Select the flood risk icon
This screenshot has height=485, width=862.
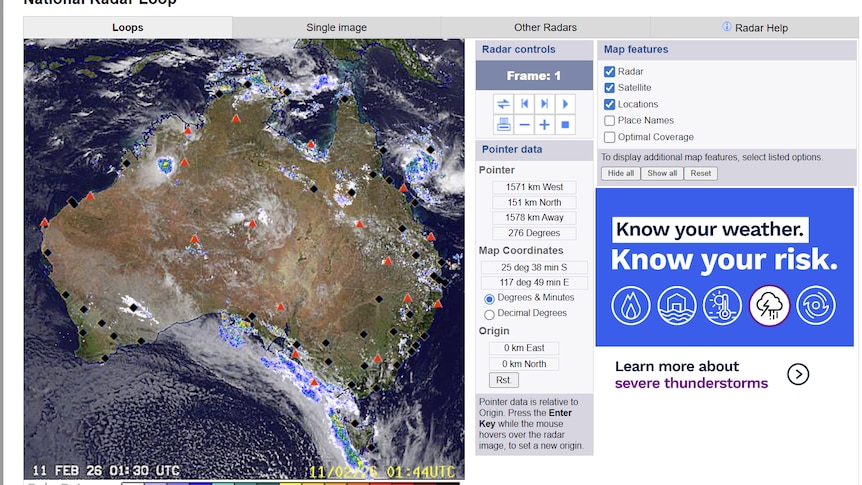pyautogui.click(x=677, y=306)
